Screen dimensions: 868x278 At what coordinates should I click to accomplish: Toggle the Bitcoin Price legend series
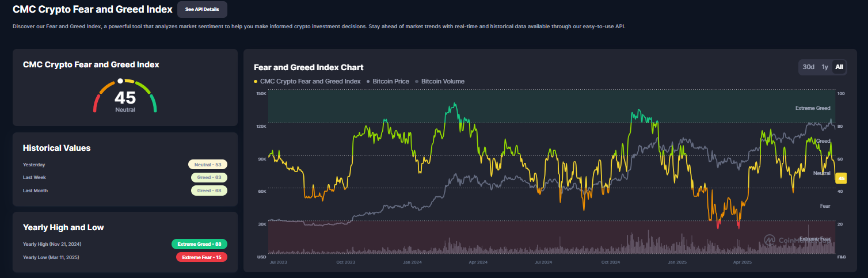pos(388,81)
